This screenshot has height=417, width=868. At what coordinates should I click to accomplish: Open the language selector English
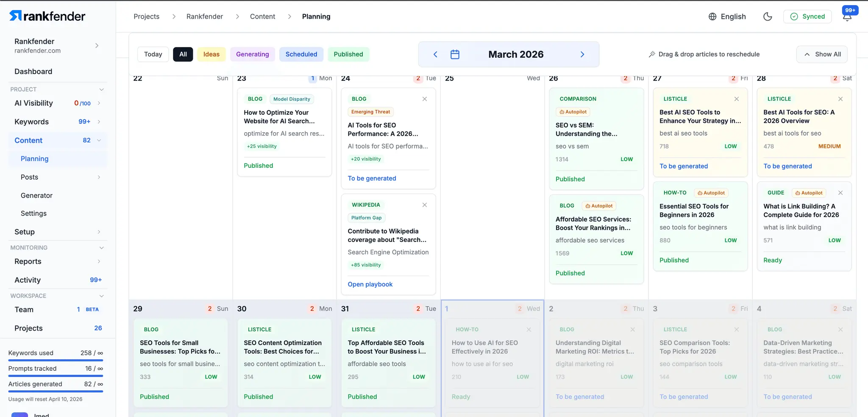(x=727, y=17)
